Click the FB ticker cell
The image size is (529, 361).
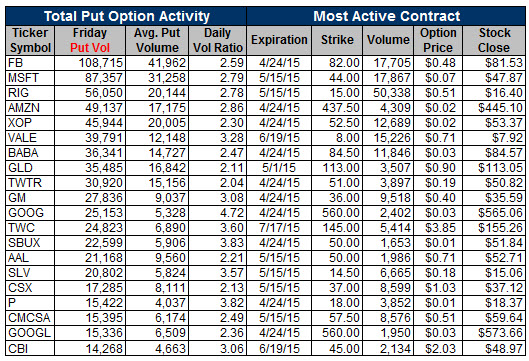click(x=30, y=63)
